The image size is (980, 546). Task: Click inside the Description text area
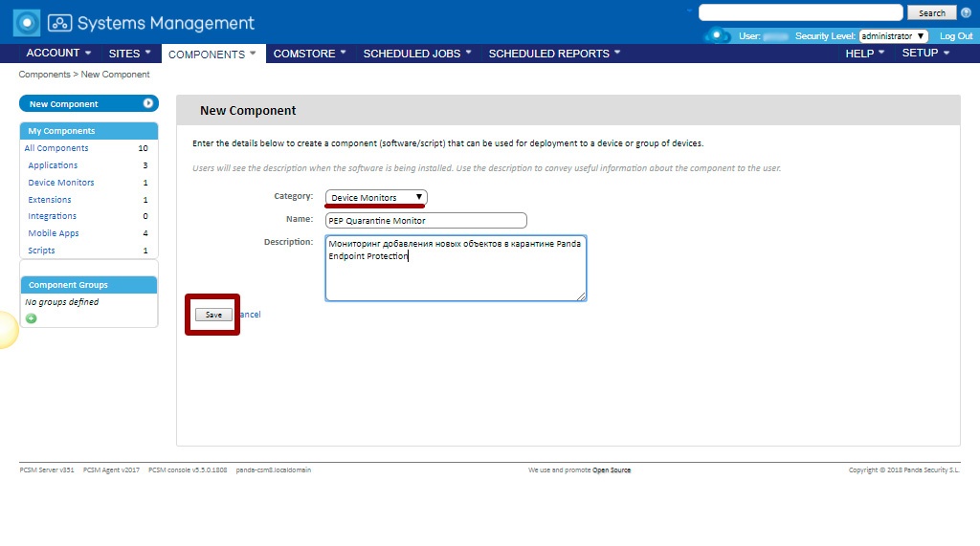click(x=456, y=268)
